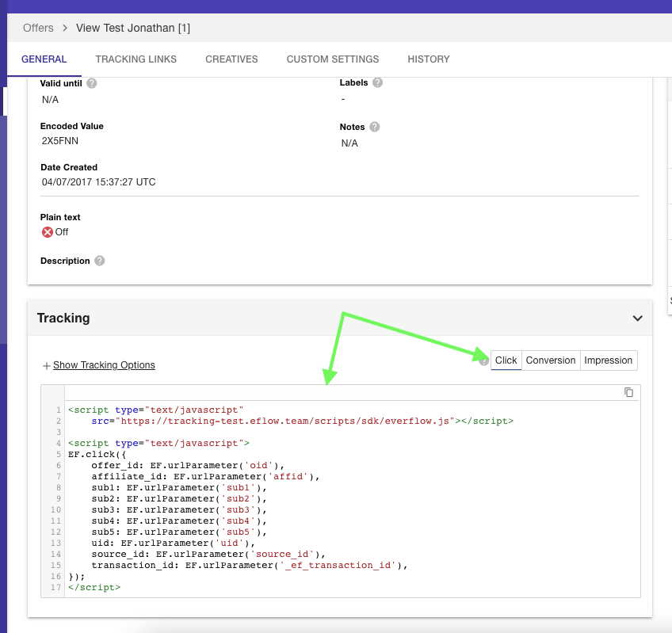Click the sub3 code line

pyautogui.click(x=179, y=510)
